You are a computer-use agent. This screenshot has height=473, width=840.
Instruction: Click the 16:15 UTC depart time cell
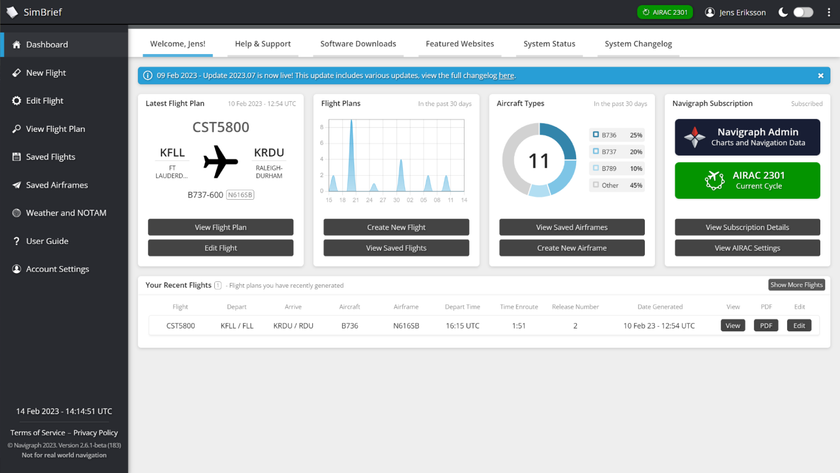pos(462,326)
